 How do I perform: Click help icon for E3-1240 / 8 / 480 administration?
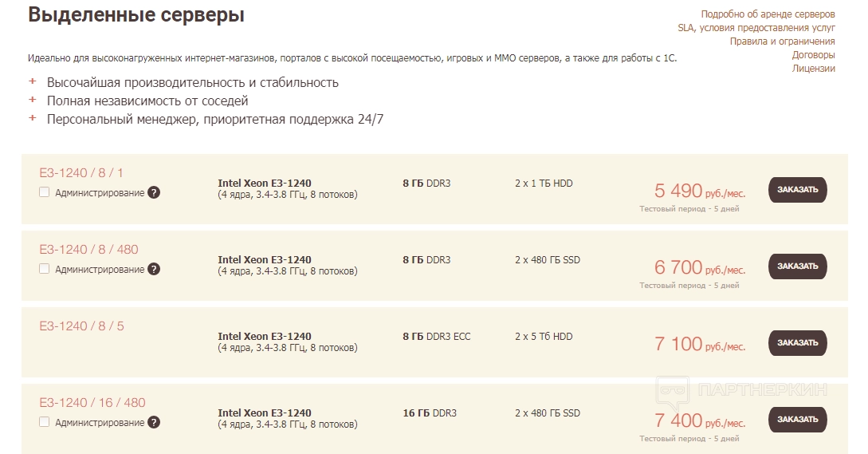tap(154, 269)
